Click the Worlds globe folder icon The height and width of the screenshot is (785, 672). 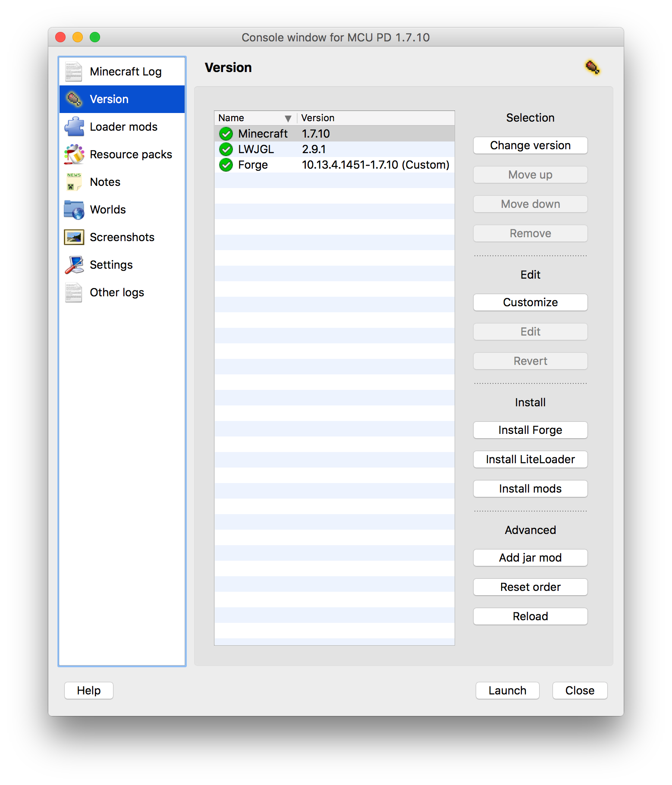coord(74,210)
